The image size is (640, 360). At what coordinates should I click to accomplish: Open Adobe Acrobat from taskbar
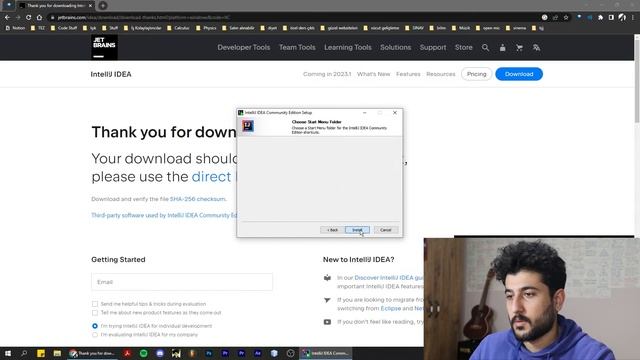click(127, 353)
